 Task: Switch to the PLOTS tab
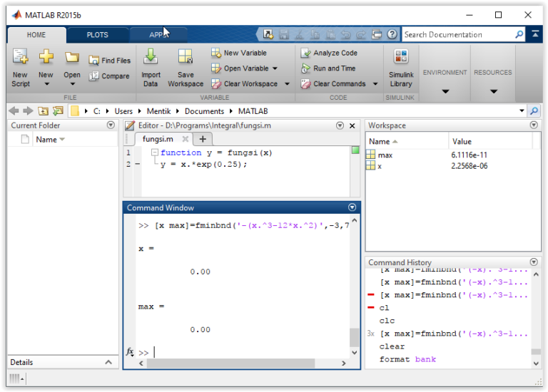click(x=98, y=35)
